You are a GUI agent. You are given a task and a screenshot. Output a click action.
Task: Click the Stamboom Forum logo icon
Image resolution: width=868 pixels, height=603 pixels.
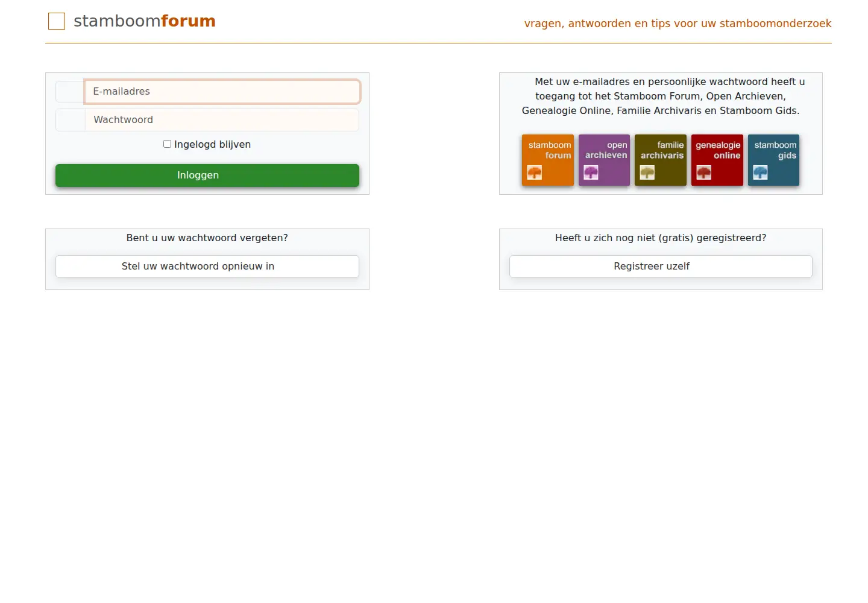(57, 21)
